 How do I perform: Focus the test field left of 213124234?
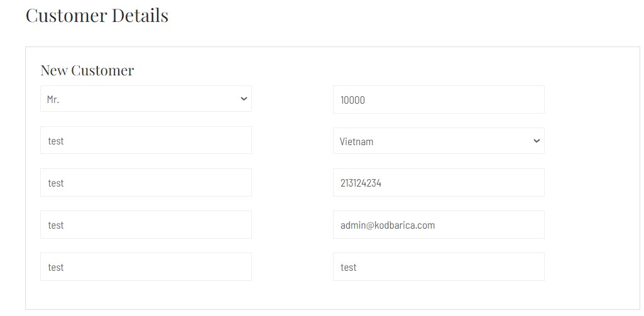pyautogui.click(x=146, y=182)
